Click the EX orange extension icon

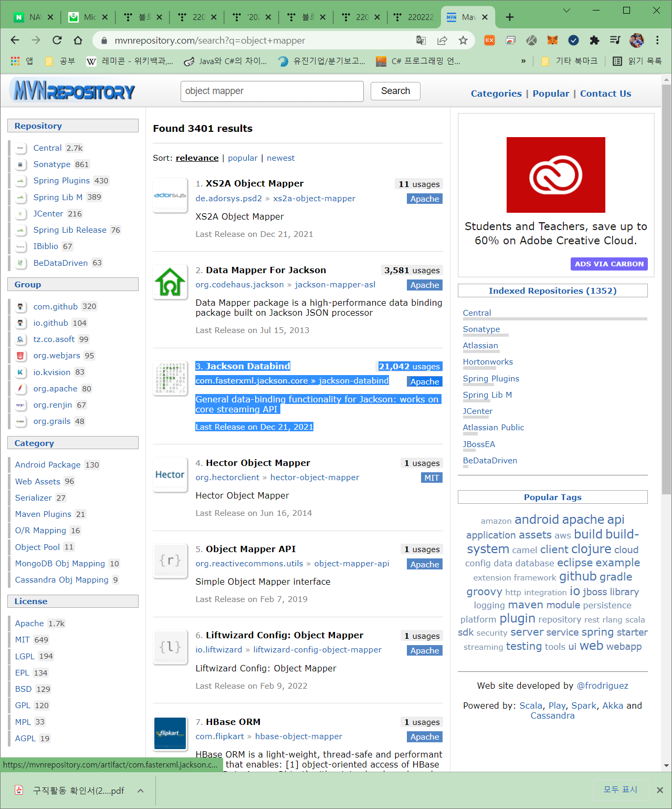click(x=489, y=40)
